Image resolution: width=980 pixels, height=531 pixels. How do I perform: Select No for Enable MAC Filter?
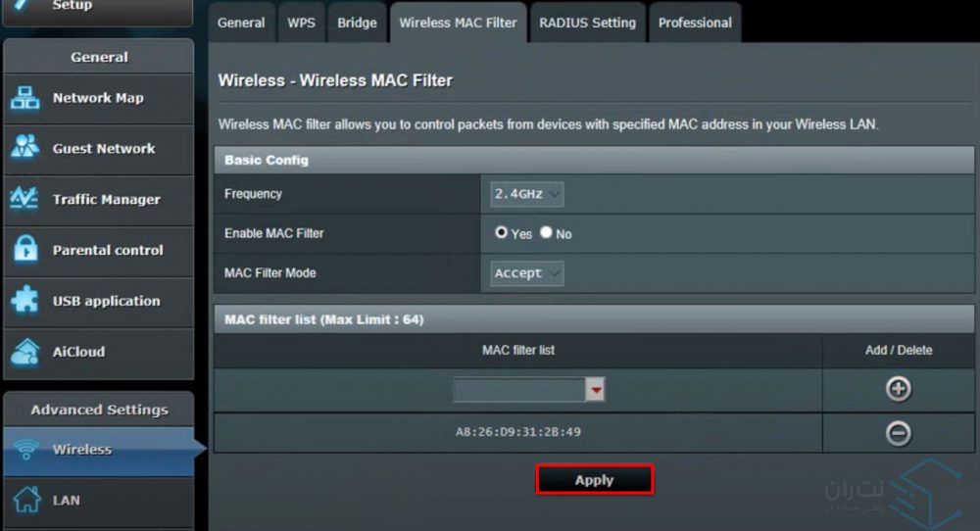click(x=546, y=233)
